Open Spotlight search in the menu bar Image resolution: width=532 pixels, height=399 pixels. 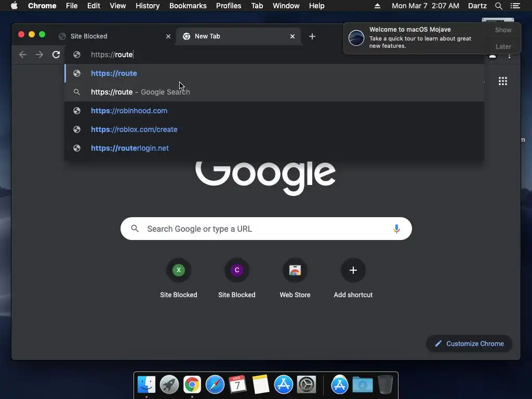pos(498,6)
